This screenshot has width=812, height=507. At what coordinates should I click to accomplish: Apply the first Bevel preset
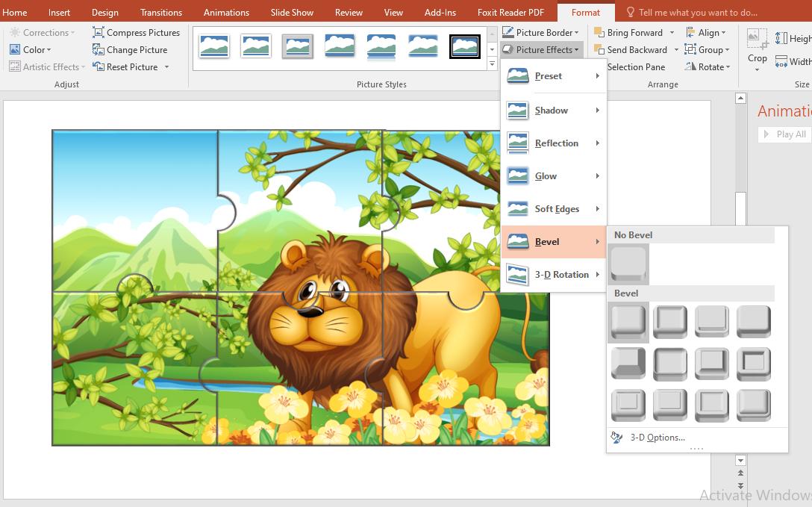click(x=628, y=321)
